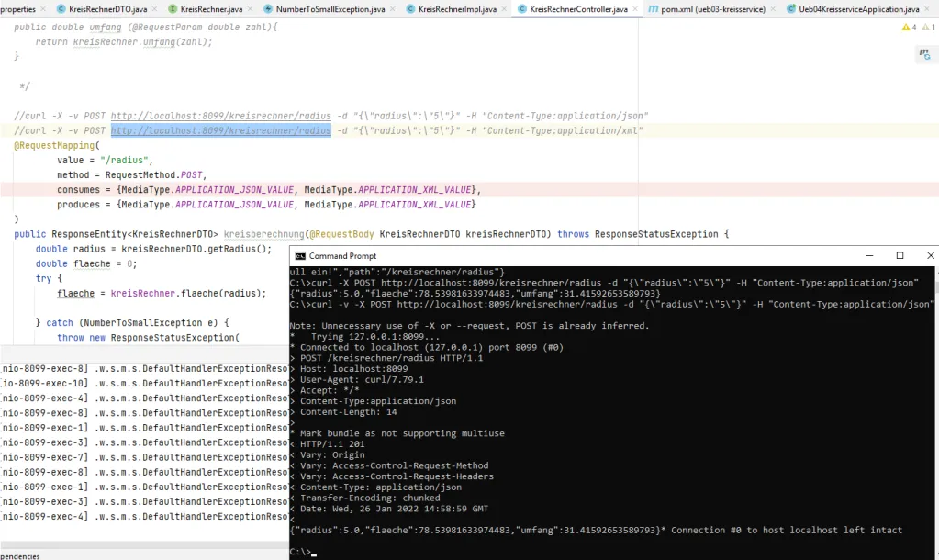
Task: Open the NumberToSmallException.java tab
Action: [330, 9]
